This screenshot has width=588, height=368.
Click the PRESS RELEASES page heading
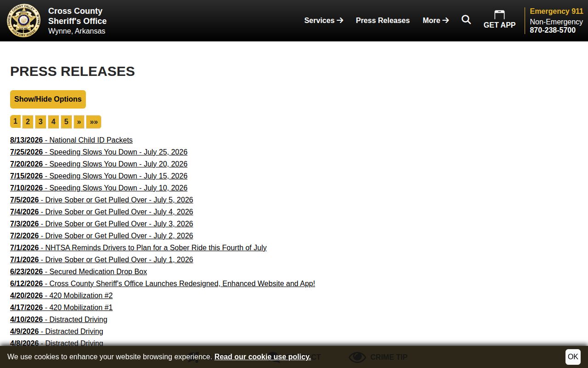pos(73,71)
